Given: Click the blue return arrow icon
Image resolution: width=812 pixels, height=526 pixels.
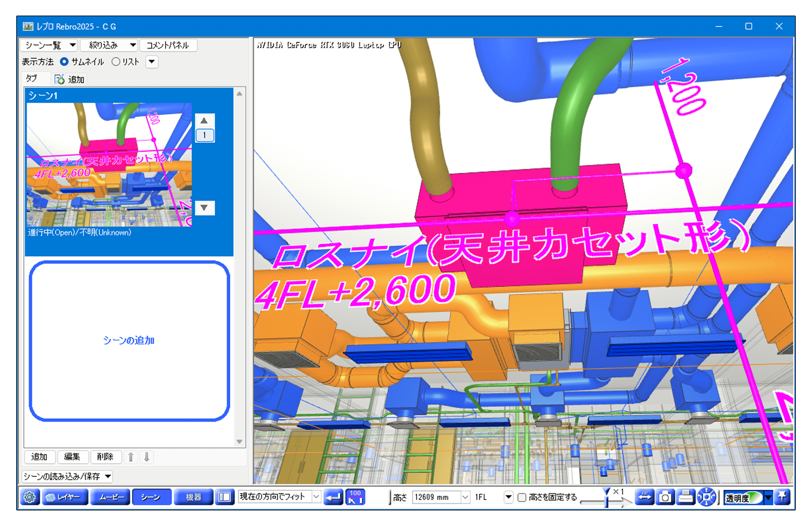Looking at the screenshot, I should coord(333,497).
